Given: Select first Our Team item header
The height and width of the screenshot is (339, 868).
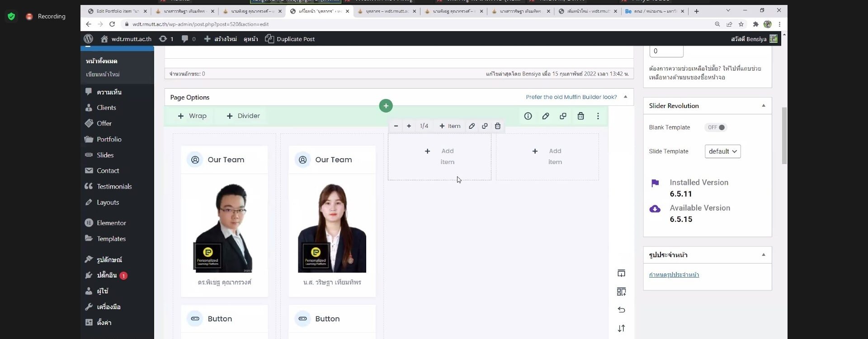Looking at the screenshot, I should click(x=224, y=160).
